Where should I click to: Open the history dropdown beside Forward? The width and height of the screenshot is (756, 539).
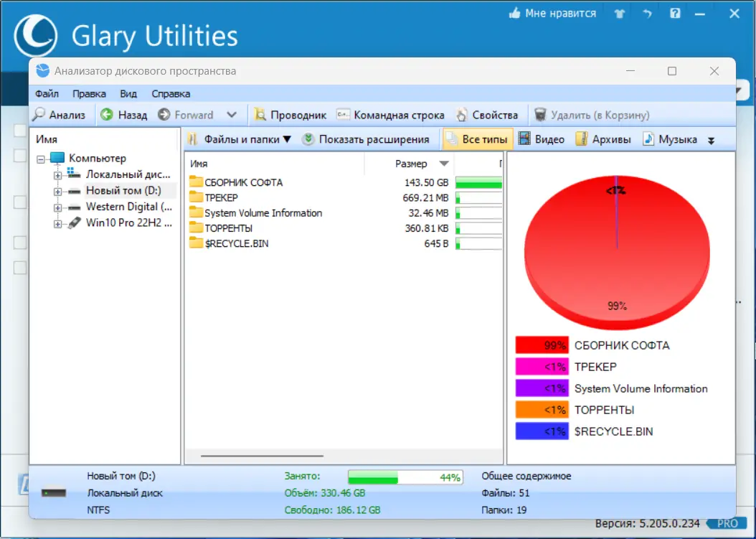tap(232, 115)
